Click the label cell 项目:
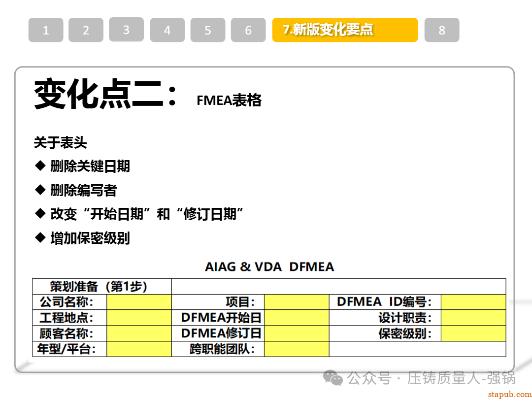The width and height of the screenshot is (532, 399). 218,302
